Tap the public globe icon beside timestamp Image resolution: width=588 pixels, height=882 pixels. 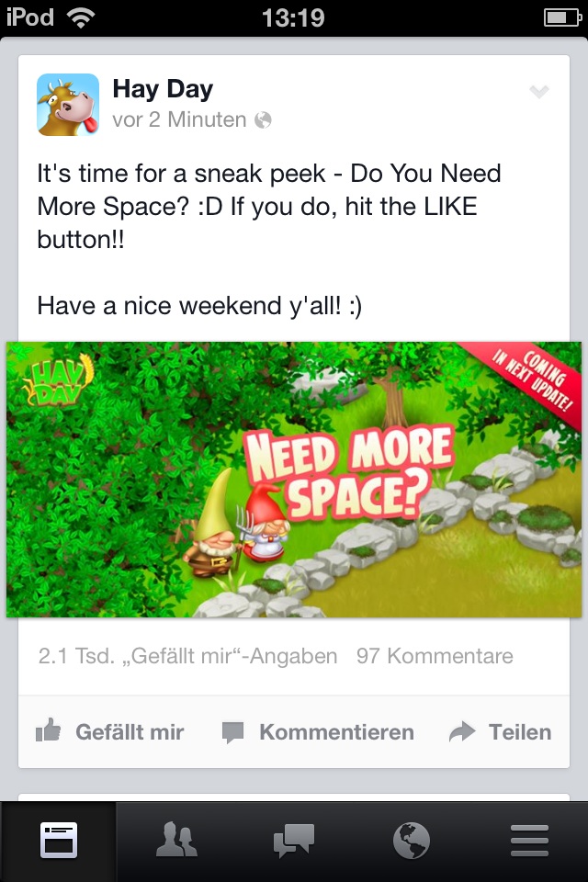coord(263,119)
